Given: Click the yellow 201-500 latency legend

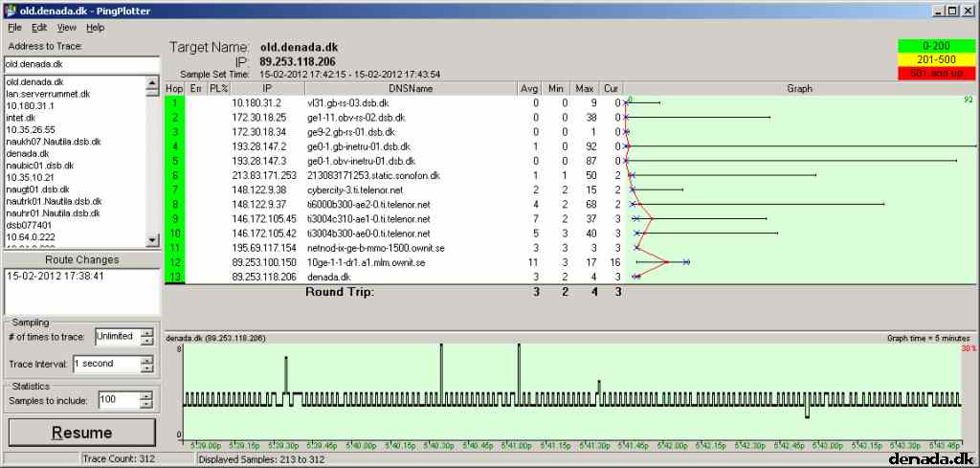Looking at the screenshot, I should point(936,60).
